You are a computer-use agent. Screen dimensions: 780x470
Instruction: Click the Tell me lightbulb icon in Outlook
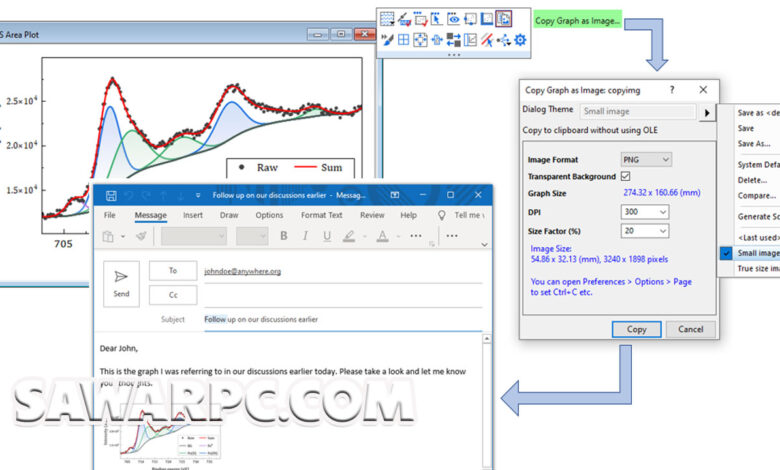[441, 215]
